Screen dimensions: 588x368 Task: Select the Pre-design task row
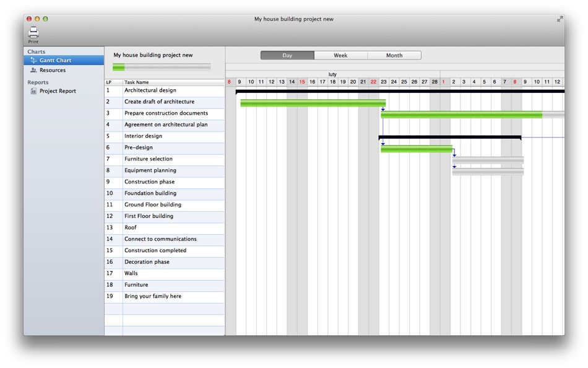click(165, 147)
